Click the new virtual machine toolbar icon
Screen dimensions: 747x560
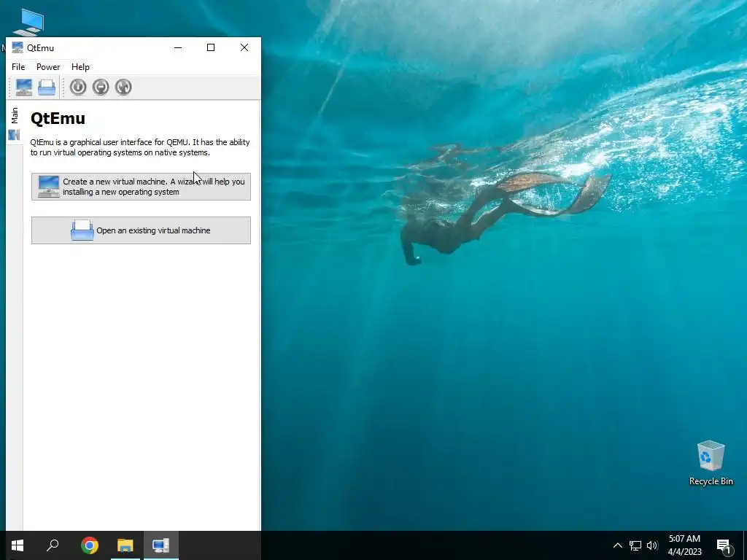(x=24, y=87)
